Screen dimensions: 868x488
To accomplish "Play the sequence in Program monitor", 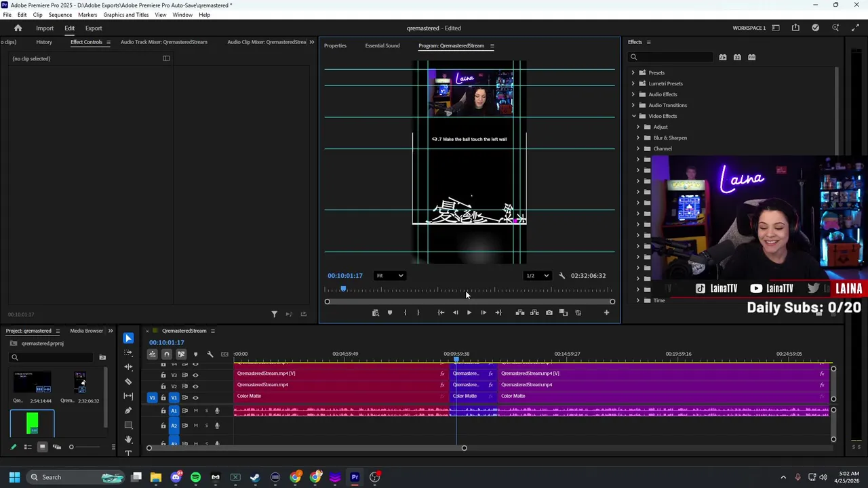I will click(x=469, y=312).
